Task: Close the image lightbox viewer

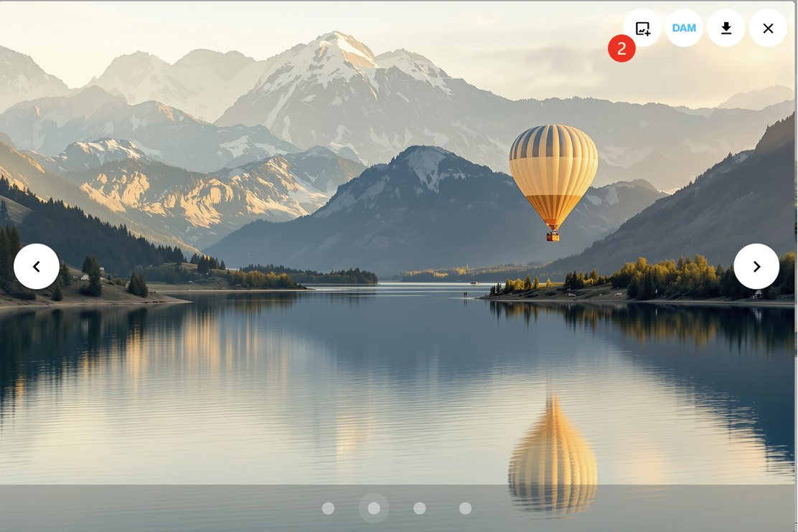Action: (x=768, y=28)
